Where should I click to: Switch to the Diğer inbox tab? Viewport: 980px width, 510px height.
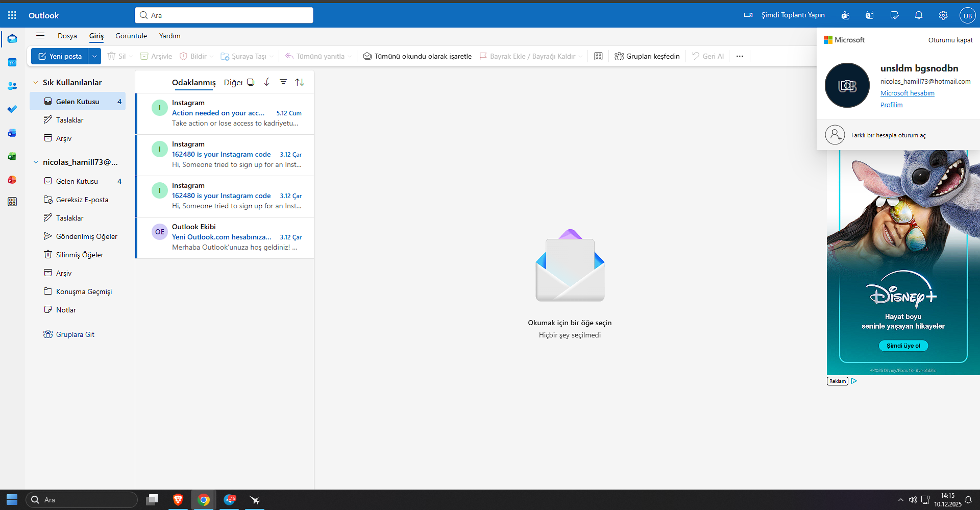coord(233,83)
